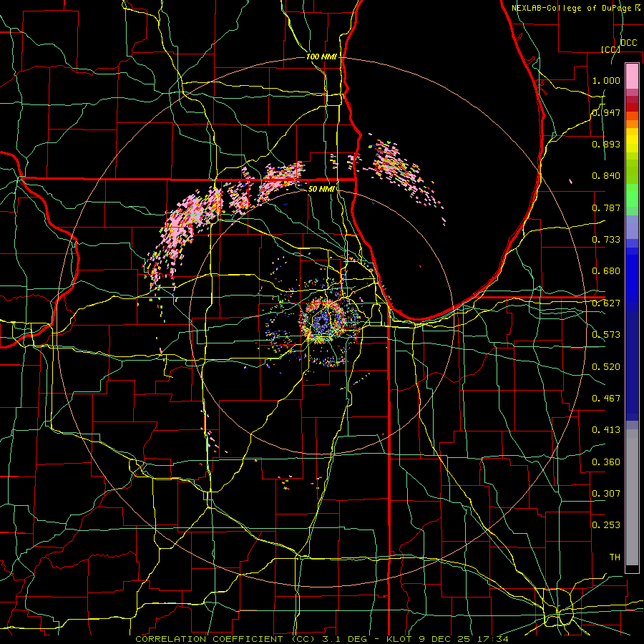Click the 0.573 legend value

(606, 334)
